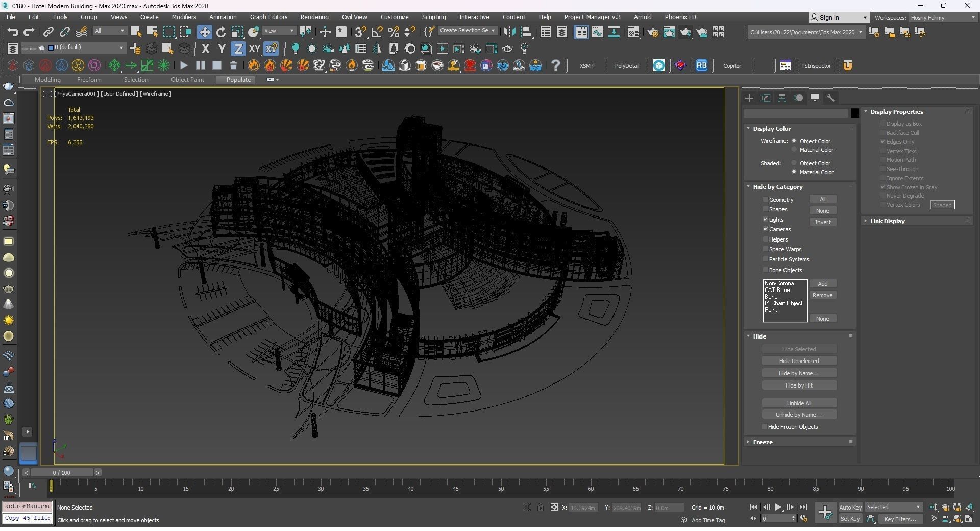Check the Geometry hide category box
The height and width of the screenshot is (531, 980).
[x=765, y=199]
